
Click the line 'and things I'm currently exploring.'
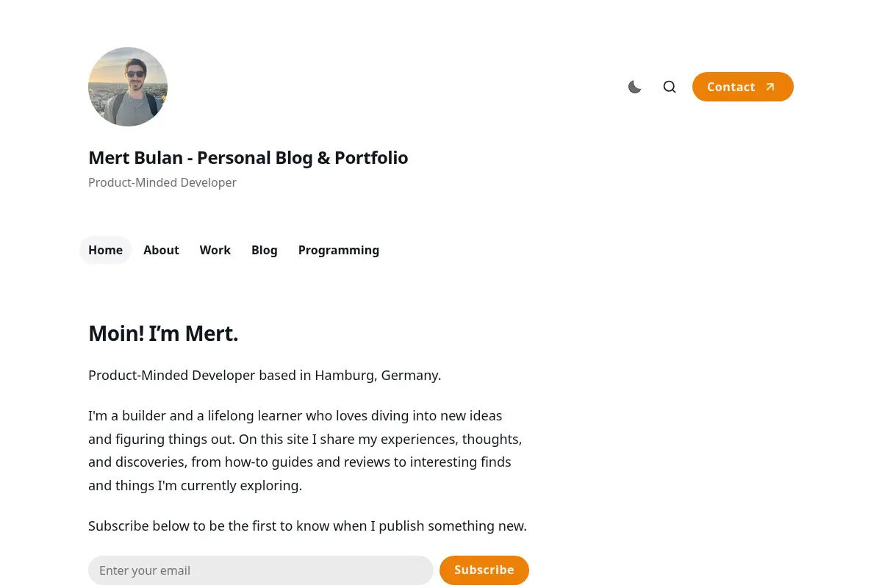coord(195,486)
